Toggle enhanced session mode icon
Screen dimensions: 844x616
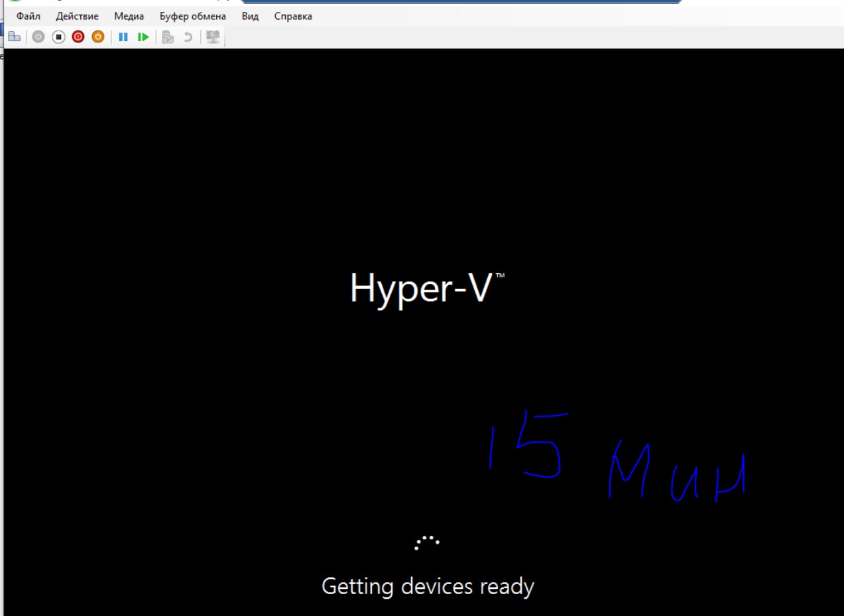coord(213,37)
